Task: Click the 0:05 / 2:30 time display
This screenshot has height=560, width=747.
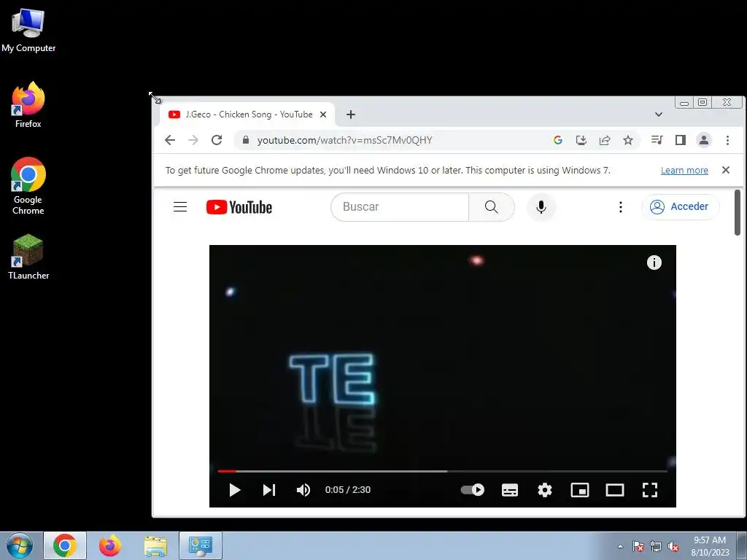Action: (x=348, y=490)
